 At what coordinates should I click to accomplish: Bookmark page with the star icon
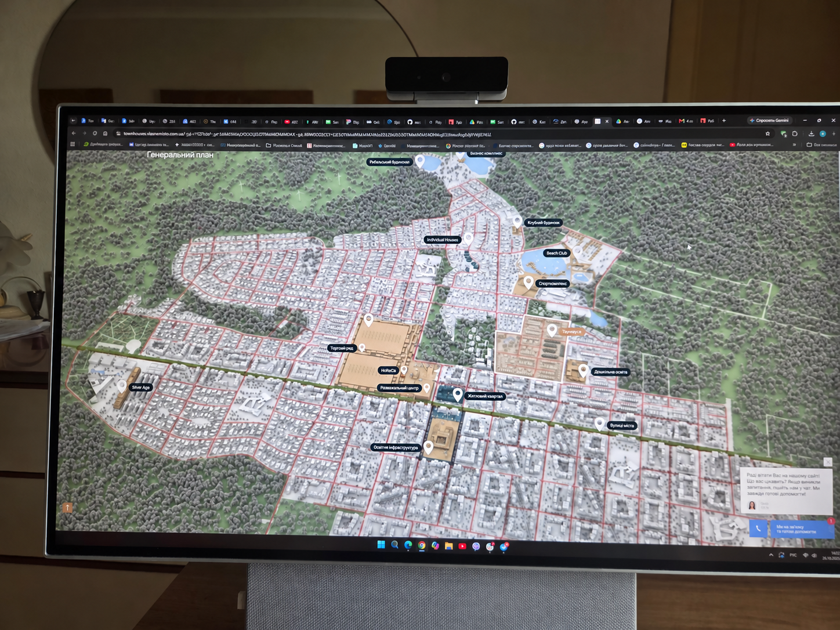[x=767, y=133]
